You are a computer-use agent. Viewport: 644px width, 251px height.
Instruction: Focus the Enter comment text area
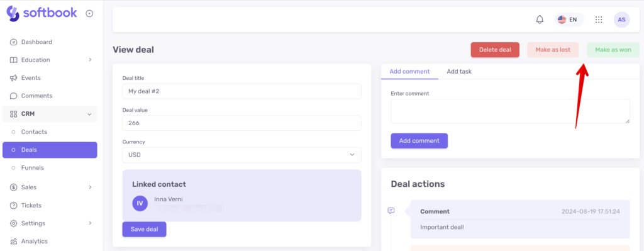[x=510, y=111]
